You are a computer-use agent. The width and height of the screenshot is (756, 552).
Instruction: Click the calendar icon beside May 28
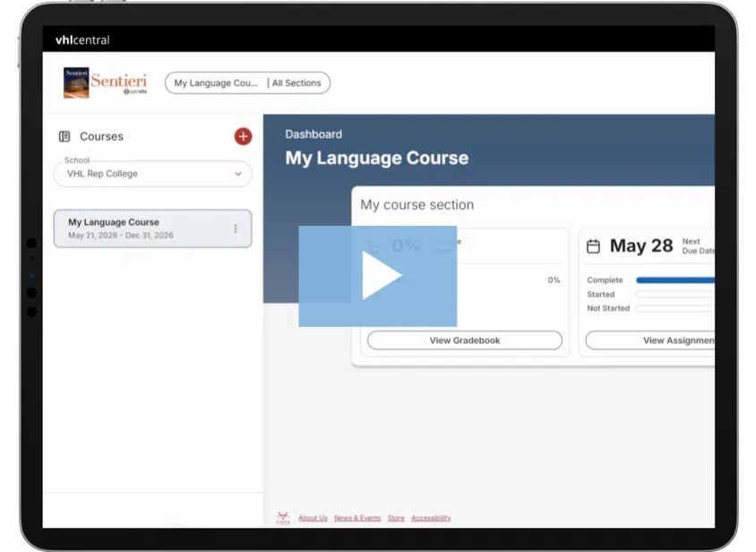593,246
